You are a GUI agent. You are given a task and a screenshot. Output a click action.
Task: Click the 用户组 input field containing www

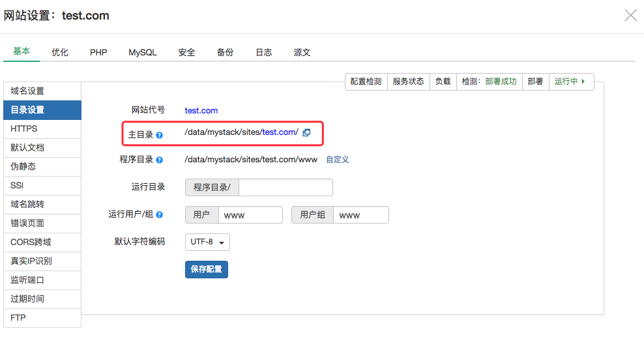pyautogui.click(x=360, y=215)
